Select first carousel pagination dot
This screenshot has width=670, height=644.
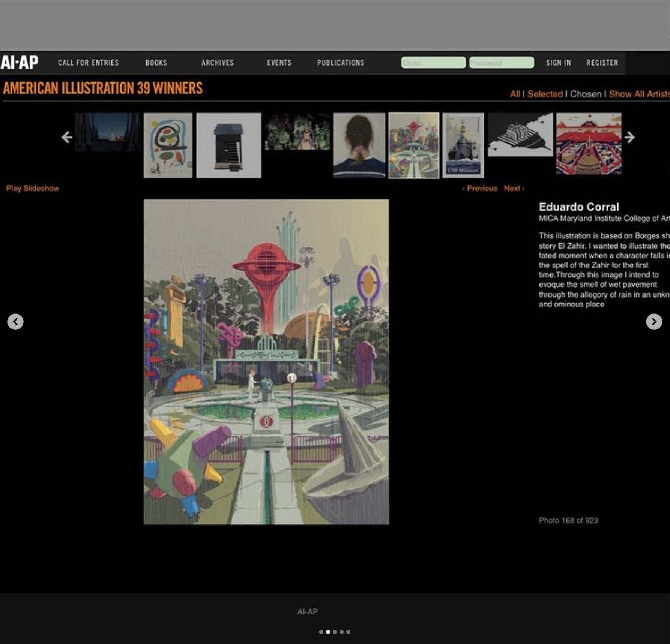(x=321, y=632)
